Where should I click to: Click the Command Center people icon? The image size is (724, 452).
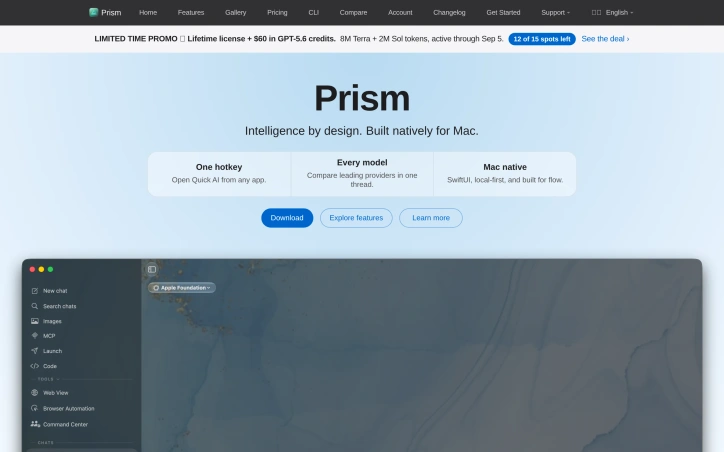[x=35, y=424]
